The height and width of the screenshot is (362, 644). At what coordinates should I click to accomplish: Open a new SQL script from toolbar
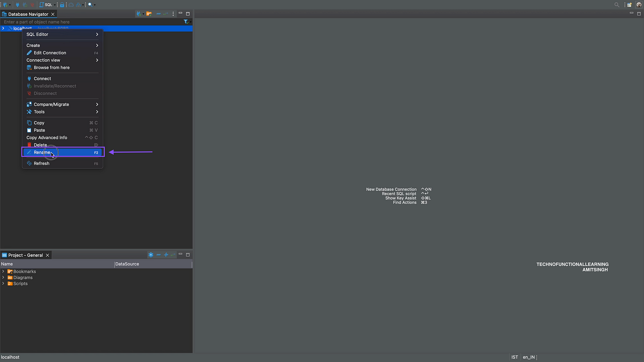[x=46, y=5]
